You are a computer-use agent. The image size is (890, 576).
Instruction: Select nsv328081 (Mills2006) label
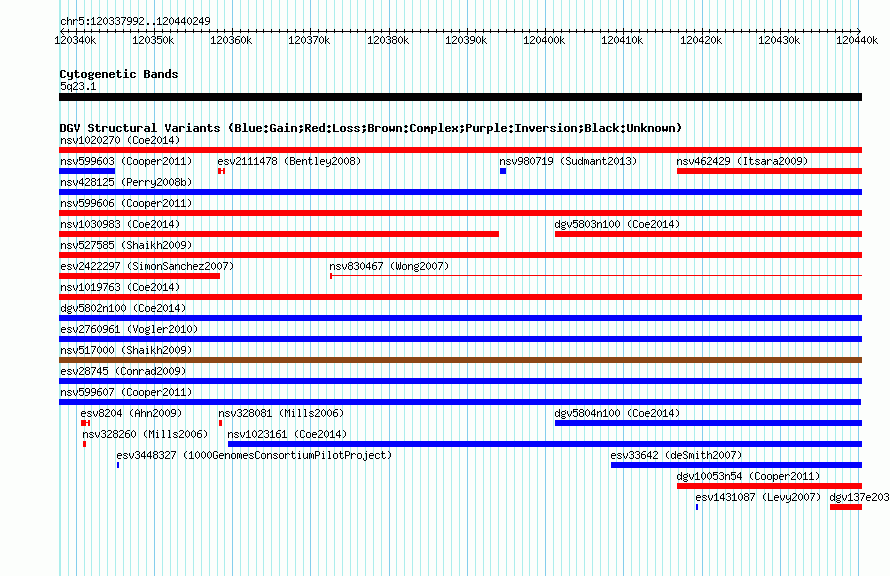[x=281, y=413]
